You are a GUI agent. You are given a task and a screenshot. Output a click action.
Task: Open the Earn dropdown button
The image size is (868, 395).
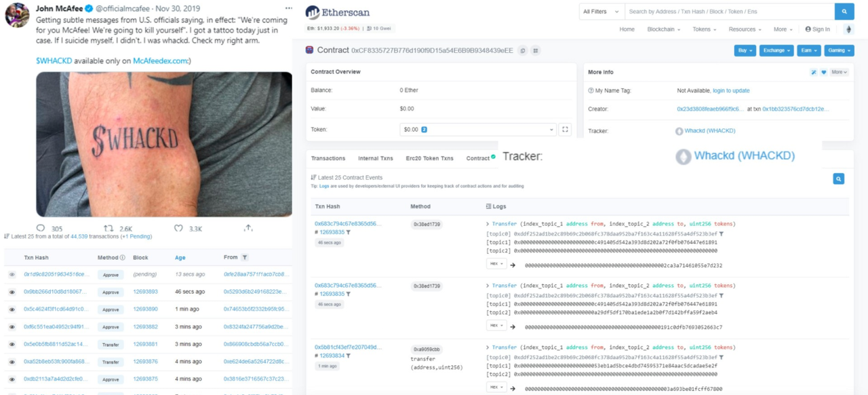pos(808,50)
